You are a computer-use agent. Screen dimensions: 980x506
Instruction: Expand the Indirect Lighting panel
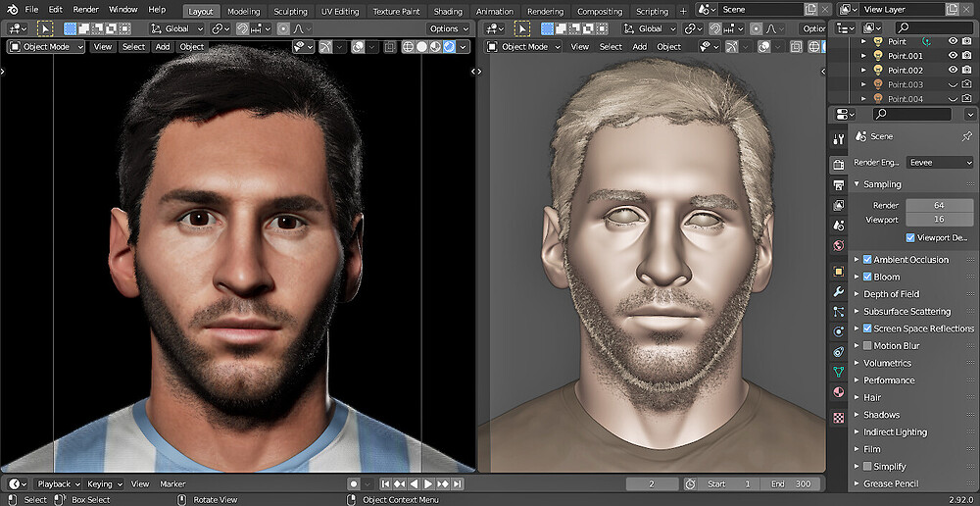(857, 431)
